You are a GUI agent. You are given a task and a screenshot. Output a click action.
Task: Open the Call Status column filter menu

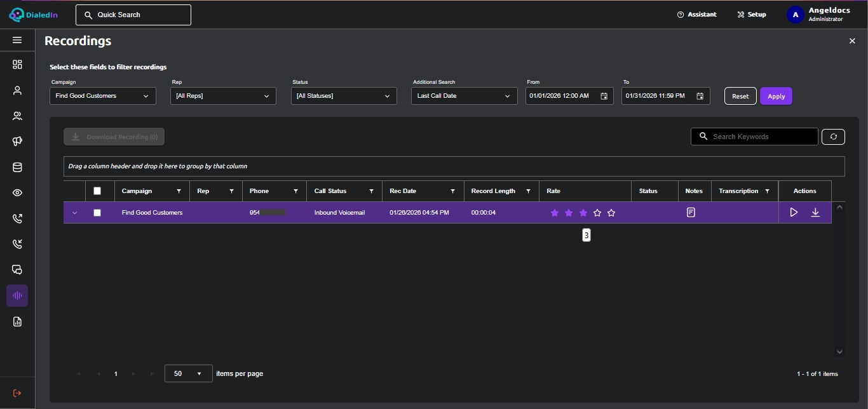point(371,191)
